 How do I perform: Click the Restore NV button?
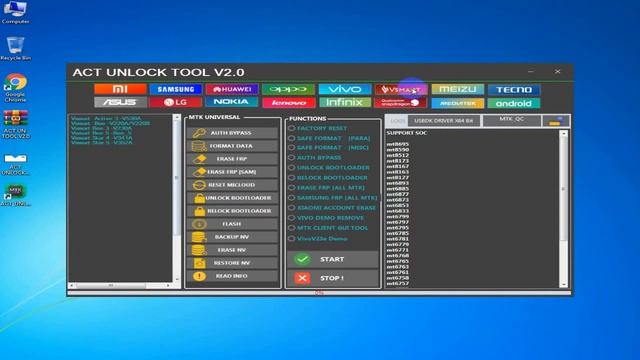click(x=232, y=263)
